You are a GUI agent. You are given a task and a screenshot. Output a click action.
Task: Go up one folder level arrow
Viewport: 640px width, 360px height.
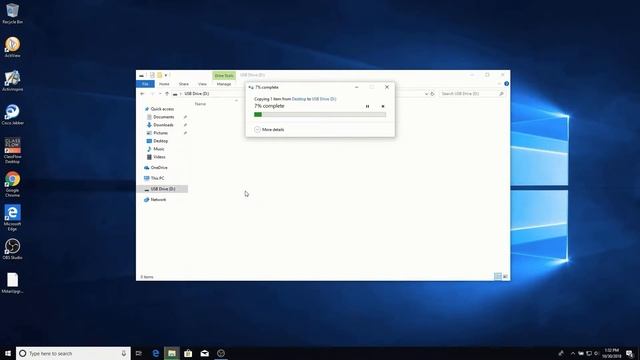pos(167,94)
